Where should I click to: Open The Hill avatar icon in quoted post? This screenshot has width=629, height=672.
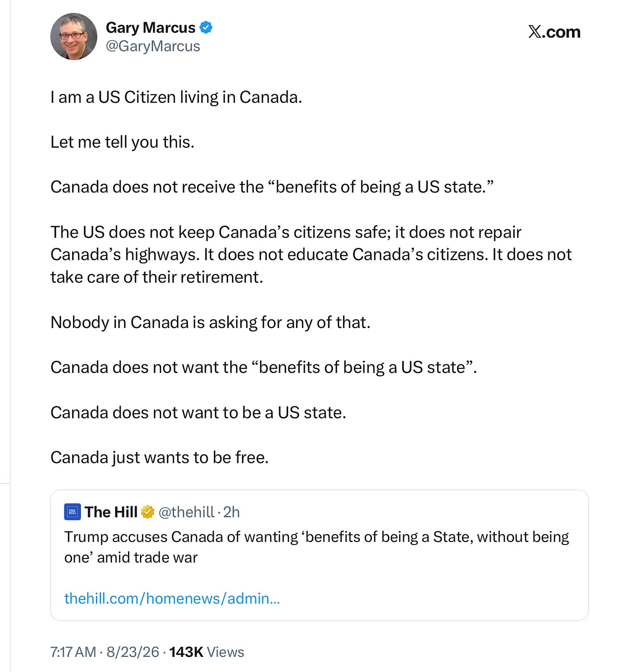tap(73, 512)
